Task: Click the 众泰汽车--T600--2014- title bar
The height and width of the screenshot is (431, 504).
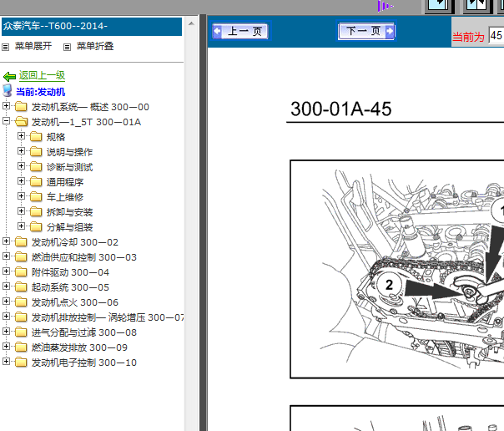Action: pos(92,27)
